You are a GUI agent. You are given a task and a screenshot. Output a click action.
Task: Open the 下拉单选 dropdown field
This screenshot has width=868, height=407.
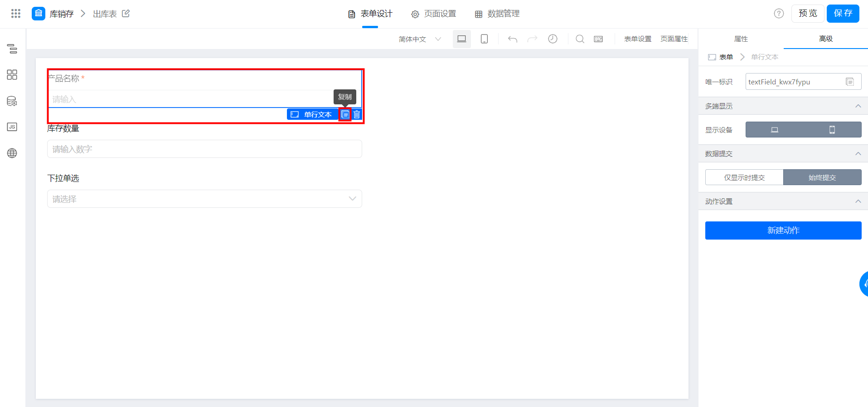click(204, 199)
